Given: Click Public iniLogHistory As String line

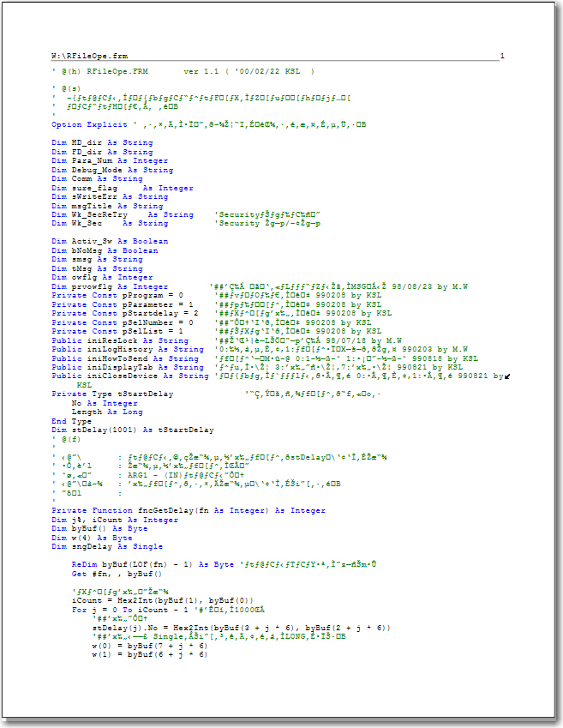Looking at the screenshot, I should (128, 349).
